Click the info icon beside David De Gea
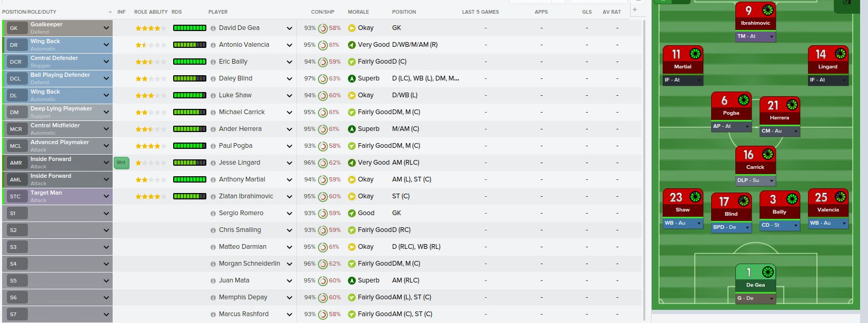This screenshot has height=323, width=868. point(213,28)
